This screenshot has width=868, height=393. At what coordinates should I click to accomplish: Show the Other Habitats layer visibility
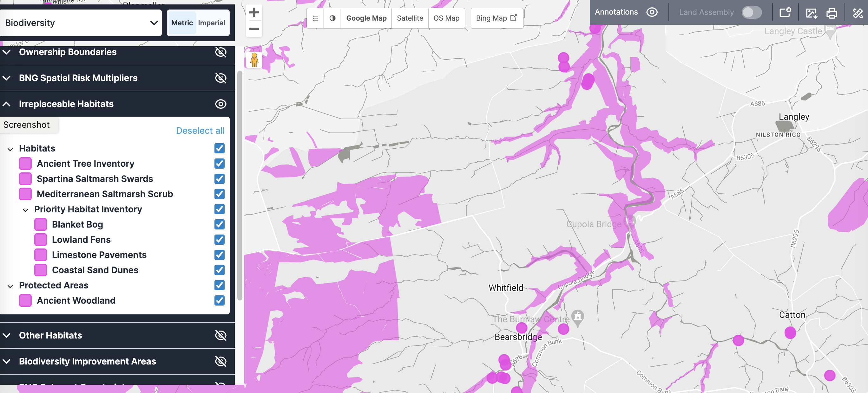221,335
